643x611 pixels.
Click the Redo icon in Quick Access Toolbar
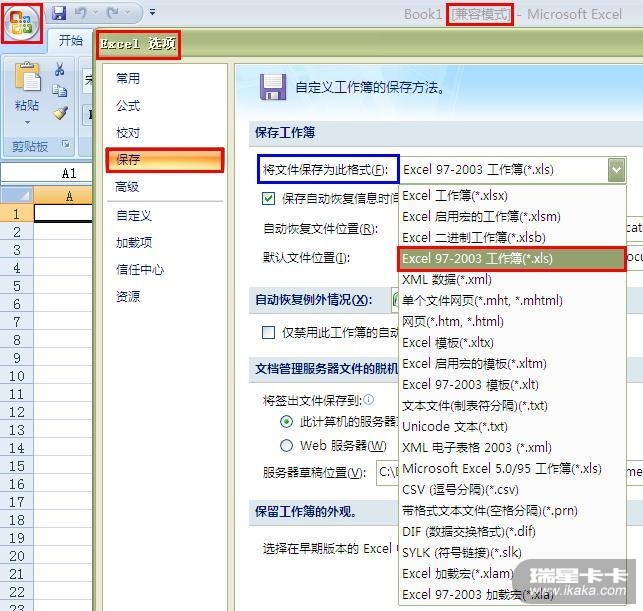coord(113,13)
